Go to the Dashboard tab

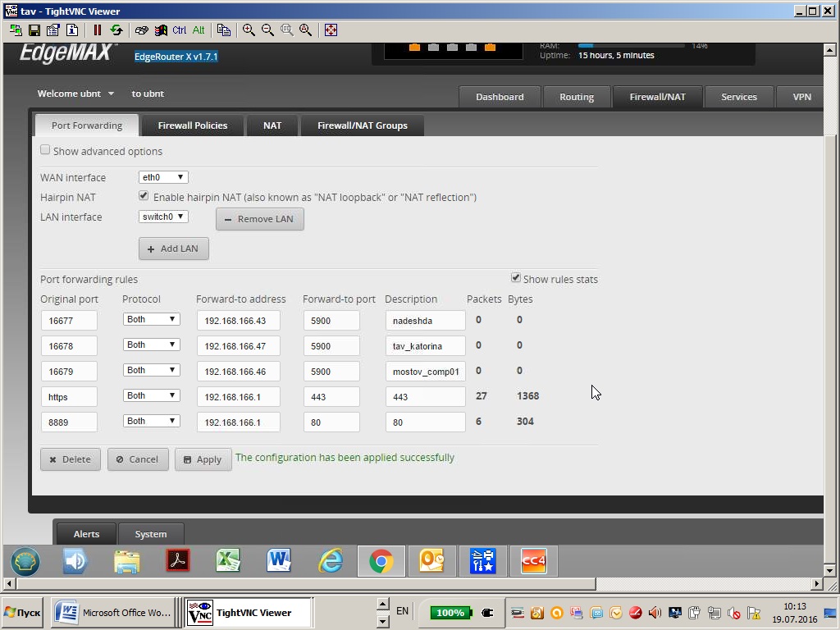pos(500,97)
